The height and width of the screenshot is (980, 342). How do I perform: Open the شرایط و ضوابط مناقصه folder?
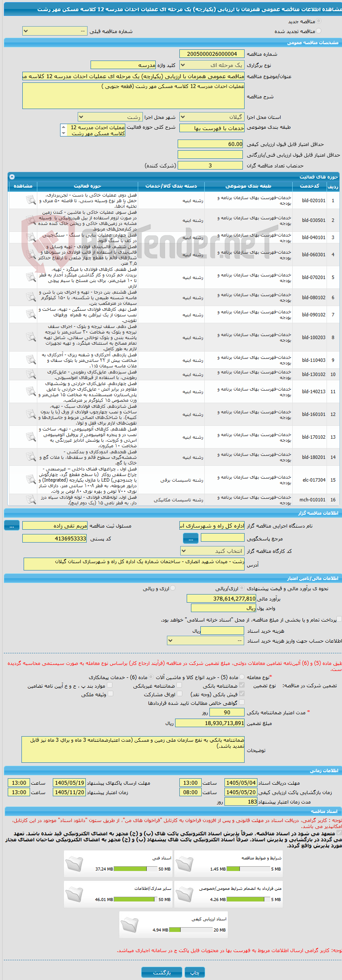[x=185, y=864]
